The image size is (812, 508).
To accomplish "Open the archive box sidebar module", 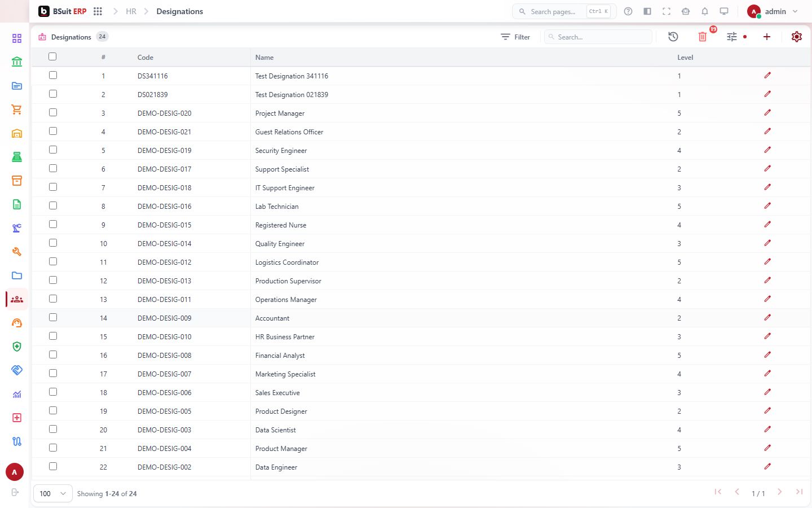I will point(17,181).
